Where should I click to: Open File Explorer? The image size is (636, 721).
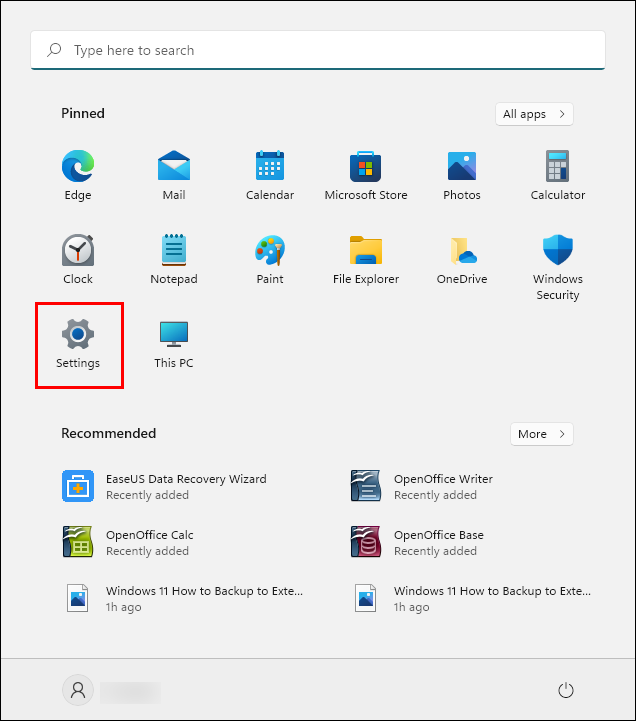point(366,250)
